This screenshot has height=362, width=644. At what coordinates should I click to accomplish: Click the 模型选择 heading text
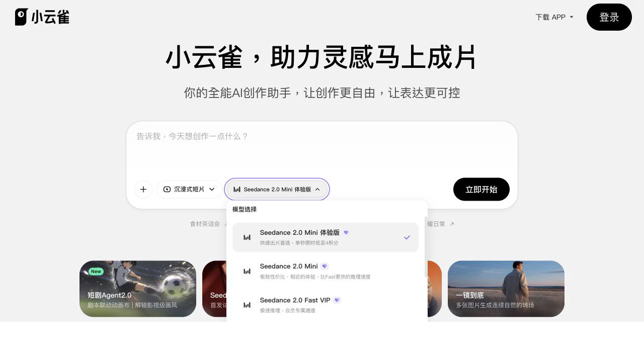coord(245,209)
